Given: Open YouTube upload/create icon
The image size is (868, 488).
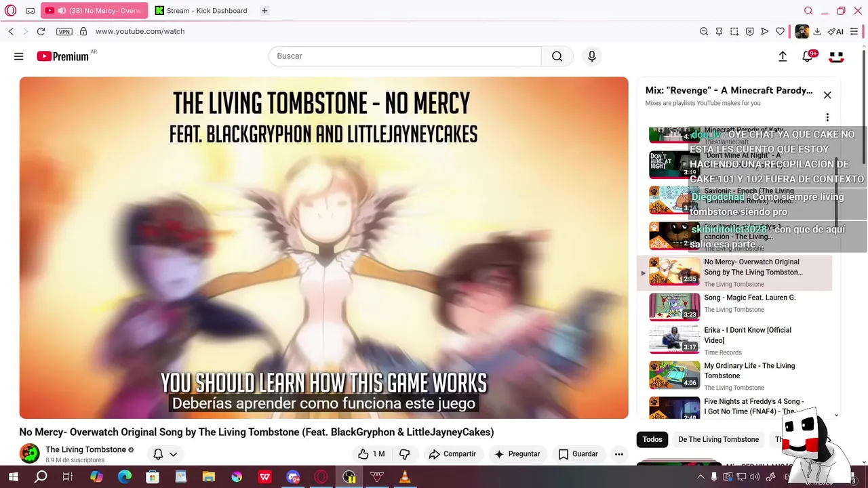Looking at the screenshot, I should click(x=783, y=56).
